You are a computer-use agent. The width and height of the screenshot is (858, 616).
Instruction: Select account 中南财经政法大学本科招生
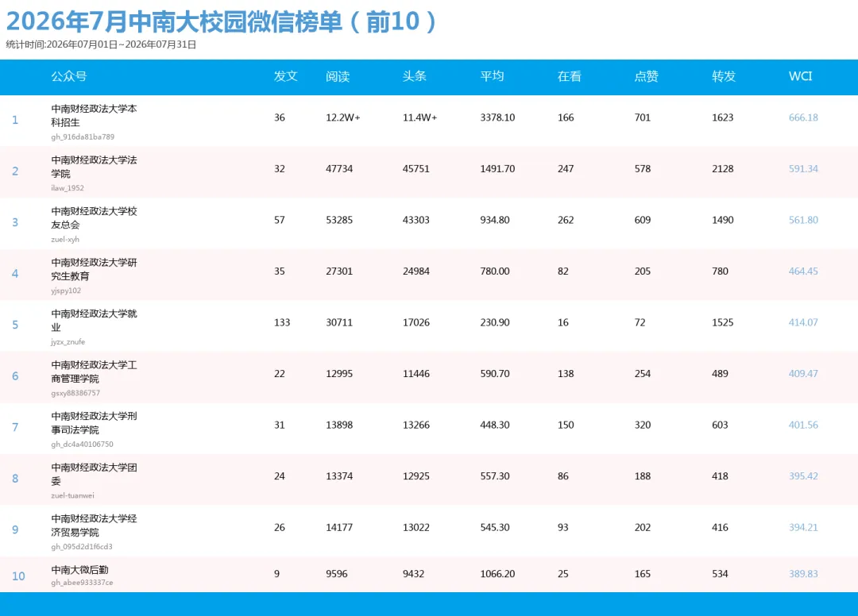coord(94,115)
